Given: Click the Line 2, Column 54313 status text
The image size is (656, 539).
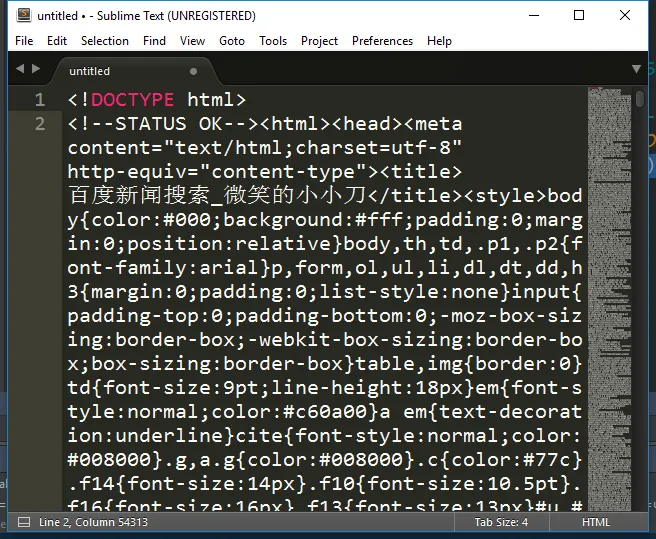Looking at the screenshot, I should click(93, 522).
